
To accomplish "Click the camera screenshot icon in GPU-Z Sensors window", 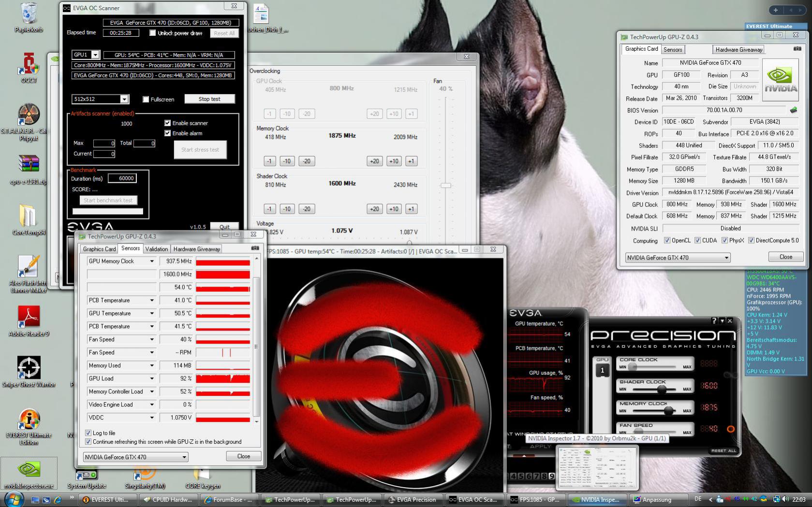I will pos(255,248).
